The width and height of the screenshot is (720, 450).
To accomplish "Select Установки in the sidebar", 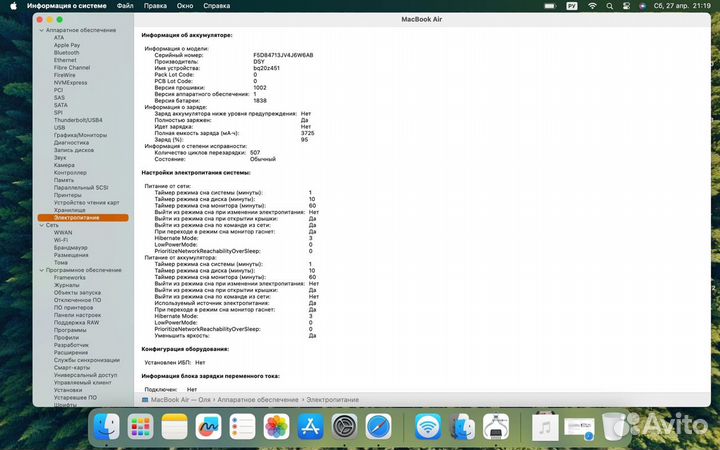I will (x=68, y=390).
